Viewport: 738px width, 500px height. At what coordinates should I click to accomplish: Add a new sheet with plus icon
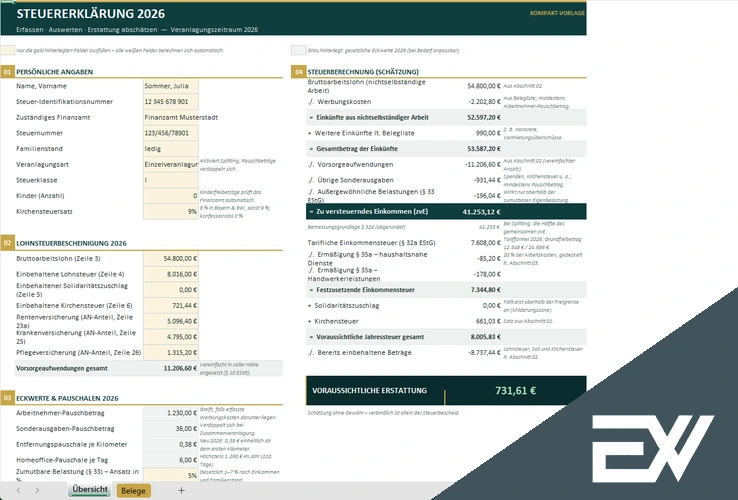click(181, 491)
